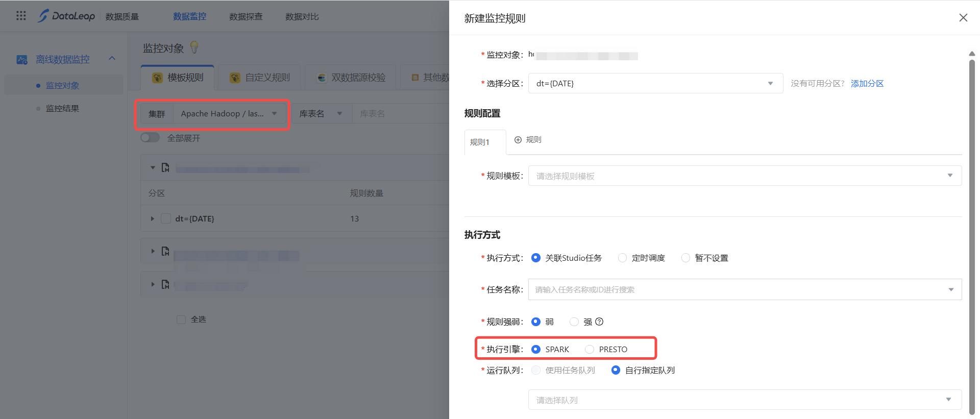Close the 新建监控规则 panel
Image resolution: width=980 pixels, height=419 pixels.
click(963, 18)
